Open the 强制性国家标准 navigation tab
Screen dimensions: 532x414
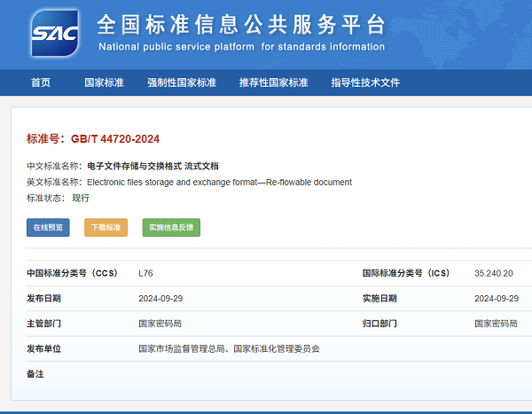[x=182, y=82]
